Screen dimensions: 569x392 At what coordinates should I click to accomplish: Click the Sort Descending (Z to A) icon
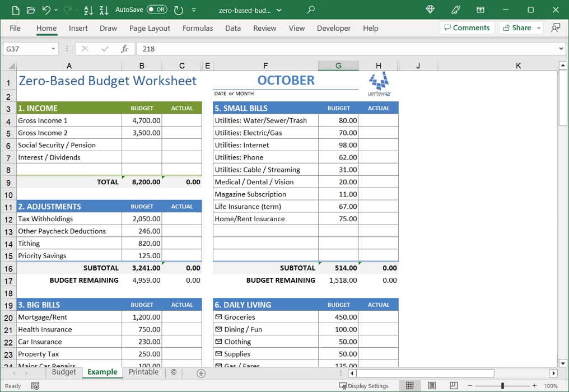tap(104, 10)
